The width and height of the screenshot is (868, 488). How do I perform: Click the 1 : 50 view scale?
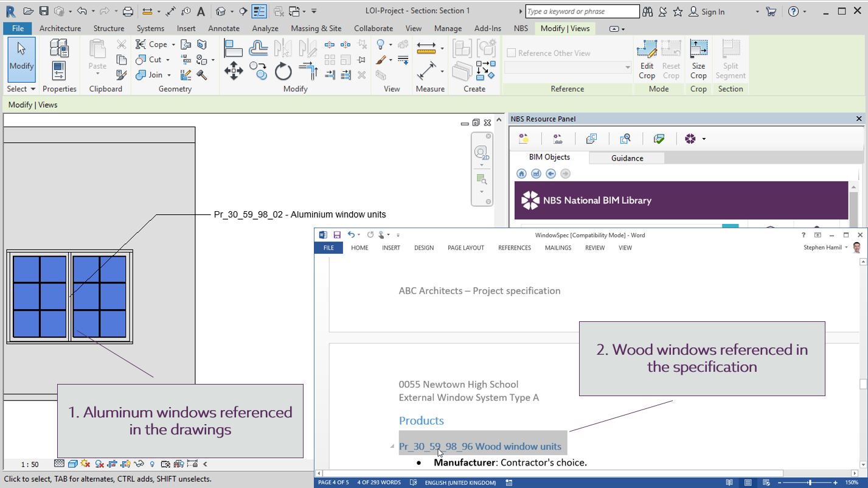[30, 464]
